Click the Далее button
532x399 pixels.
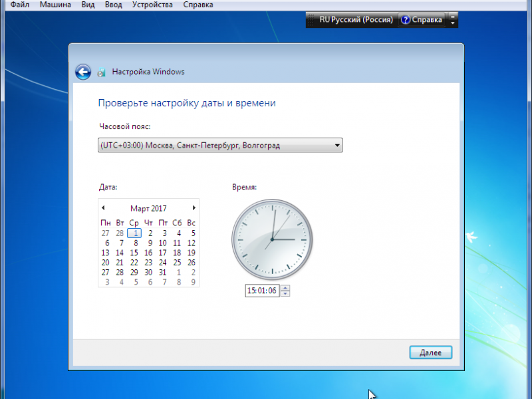pos(430,352)
